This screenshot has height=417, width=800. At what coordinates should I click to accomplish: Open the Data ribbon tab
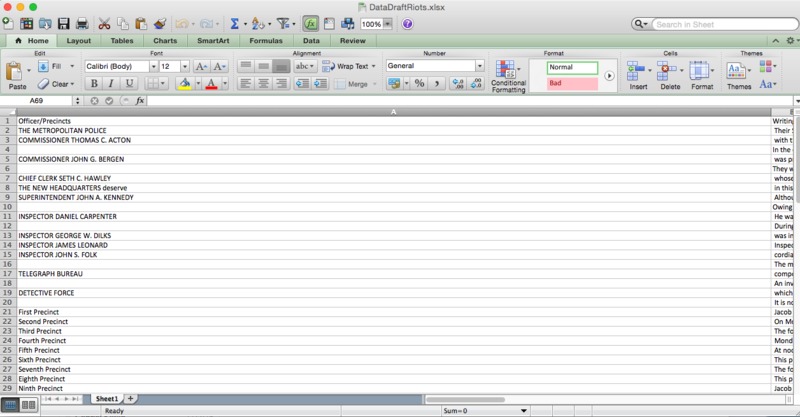point(311,41)
